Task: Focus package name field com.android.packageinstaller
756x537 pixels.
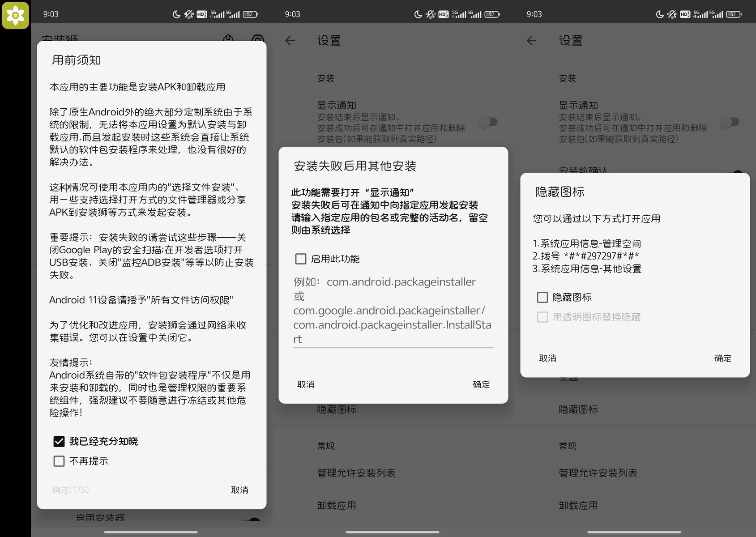Action: pos(393,311)
